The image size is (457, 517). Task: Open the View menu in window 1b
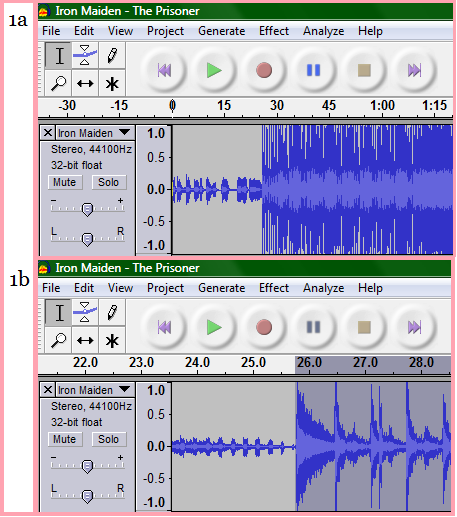[x=120, y=288]
